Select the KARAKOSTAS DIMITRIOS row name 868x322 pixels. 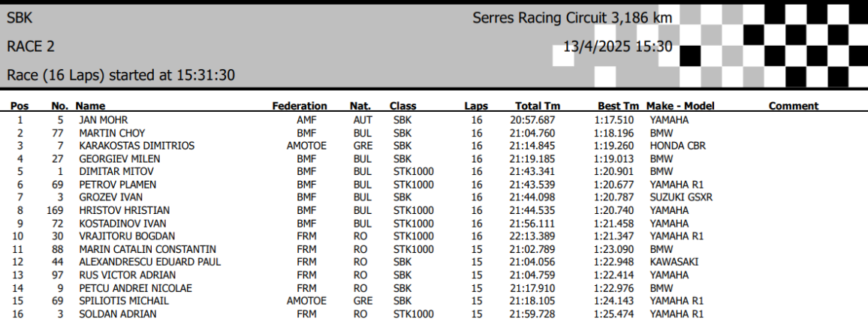pos(137,146)
